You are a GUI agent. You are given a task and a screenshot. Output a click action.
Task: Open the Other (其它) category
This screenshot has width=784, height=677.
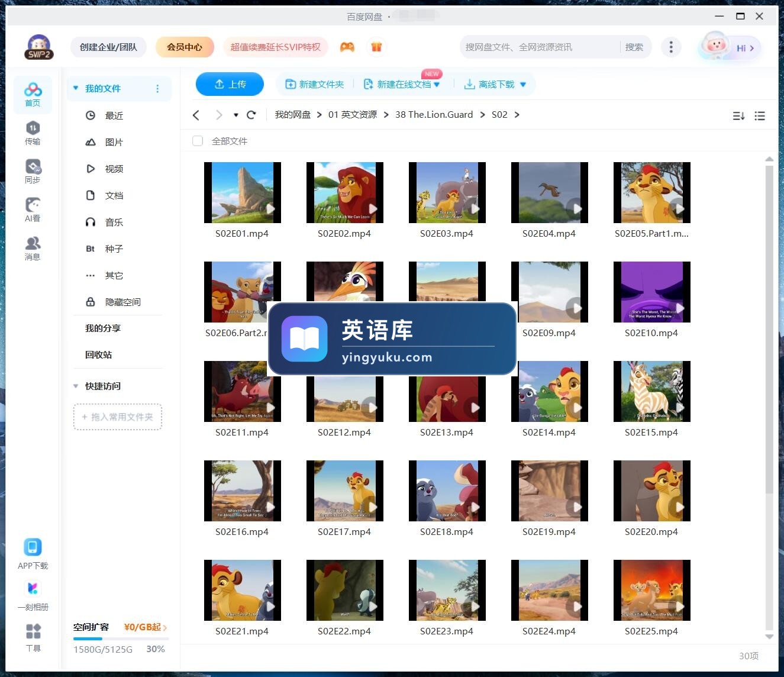114,275
